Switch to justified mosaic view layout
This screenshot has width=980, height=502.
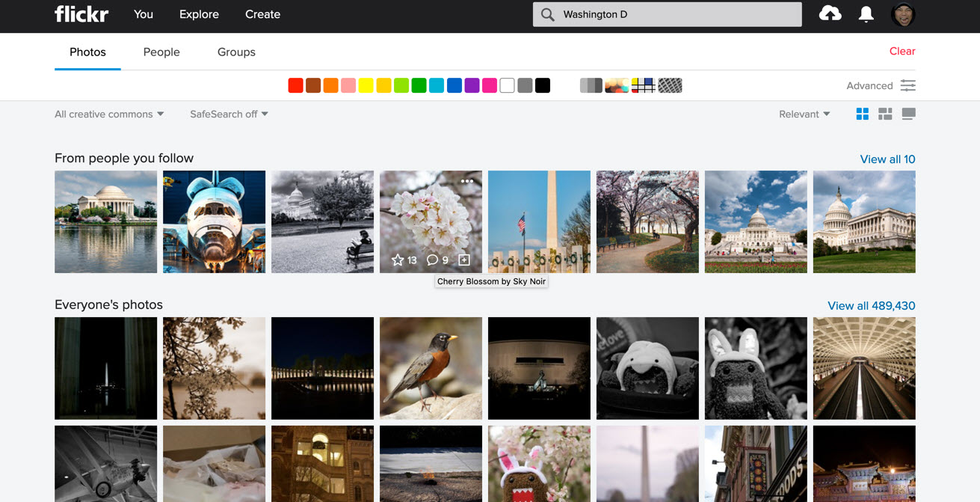[885, 114]
